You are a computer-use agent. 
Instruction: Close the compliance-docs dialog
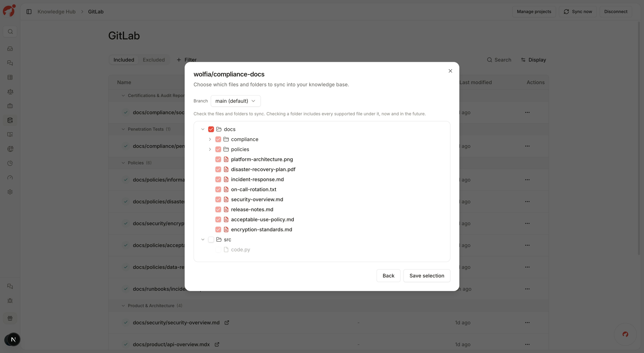pyautogui.click(x=450, y=71)
